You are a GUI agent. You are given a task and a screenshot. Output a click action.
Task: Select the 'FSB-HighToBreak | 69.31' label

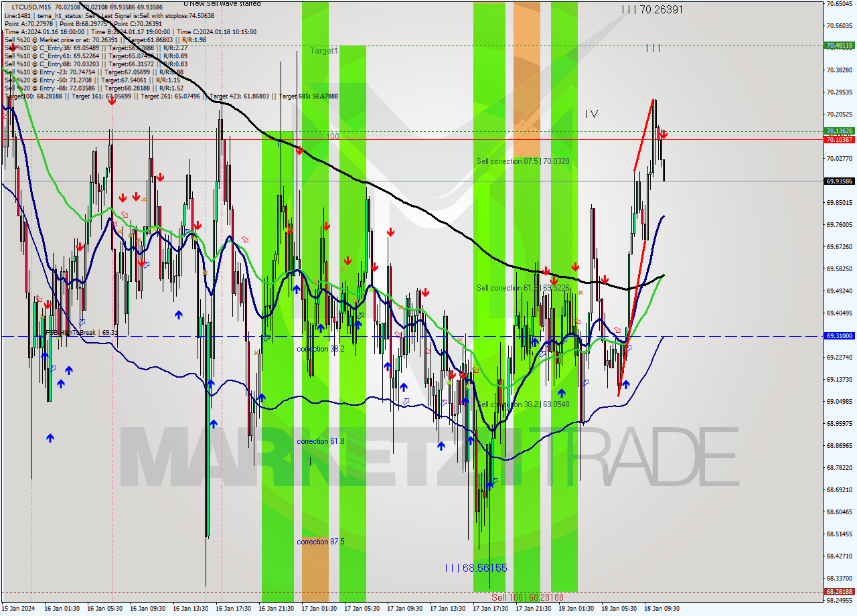82,332
